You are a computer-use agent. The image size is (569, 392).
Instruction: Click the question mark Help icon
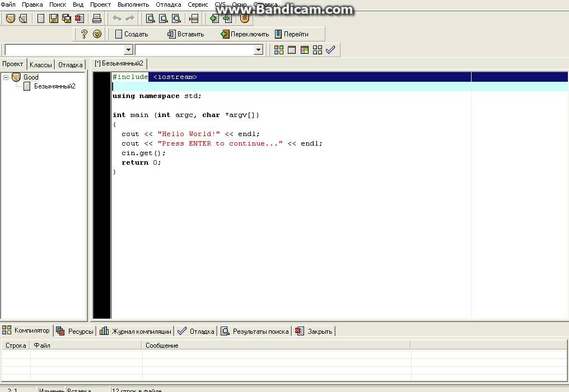pos(84,34)
